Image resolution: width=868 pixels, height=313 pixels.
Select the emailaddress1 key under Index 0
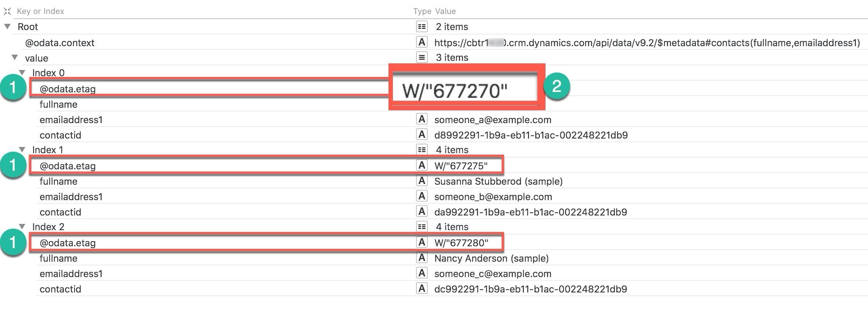coord(71,120)
